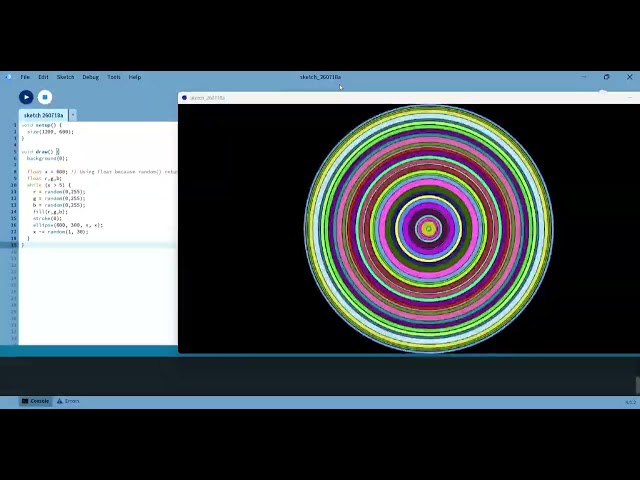Switch to the Errors tab
640x480 pixels.
click(68, 401)
